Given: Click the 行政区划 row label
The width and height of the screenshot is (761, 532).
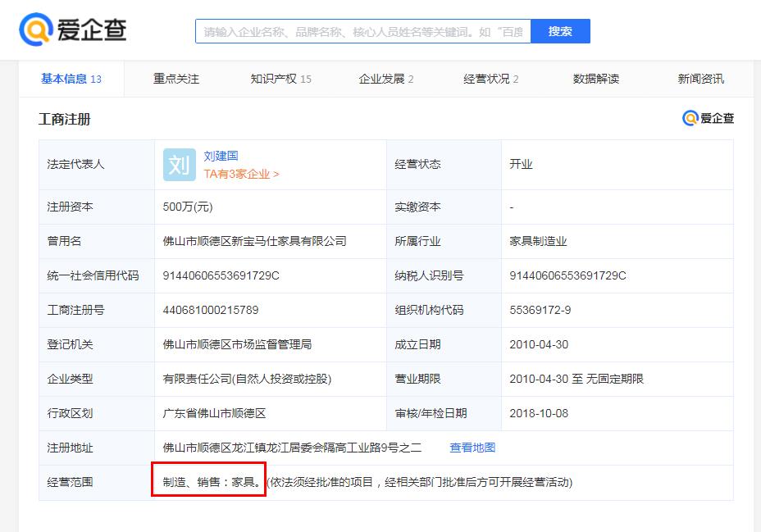Looking at the screenshot, I should click(x=70, y=413).
